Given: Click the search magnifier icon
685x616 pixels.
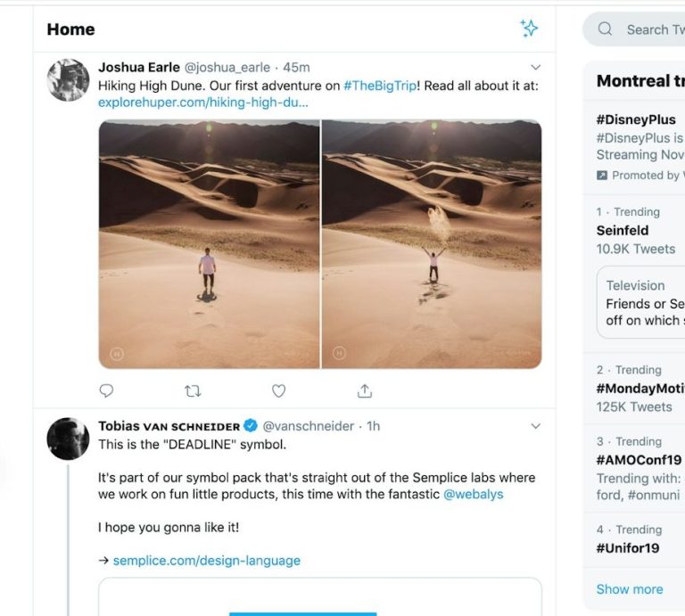Looking at the screenshot, I should click(x=605, y=29).
